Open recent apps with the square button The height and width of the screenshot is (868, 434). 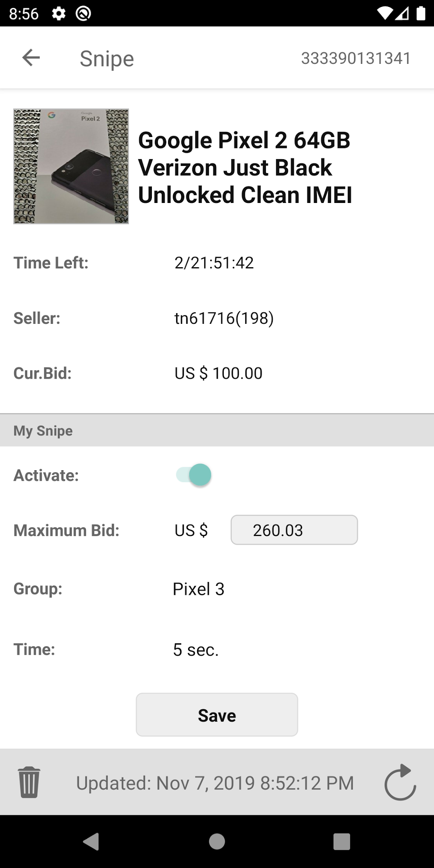tap(342, 841)
